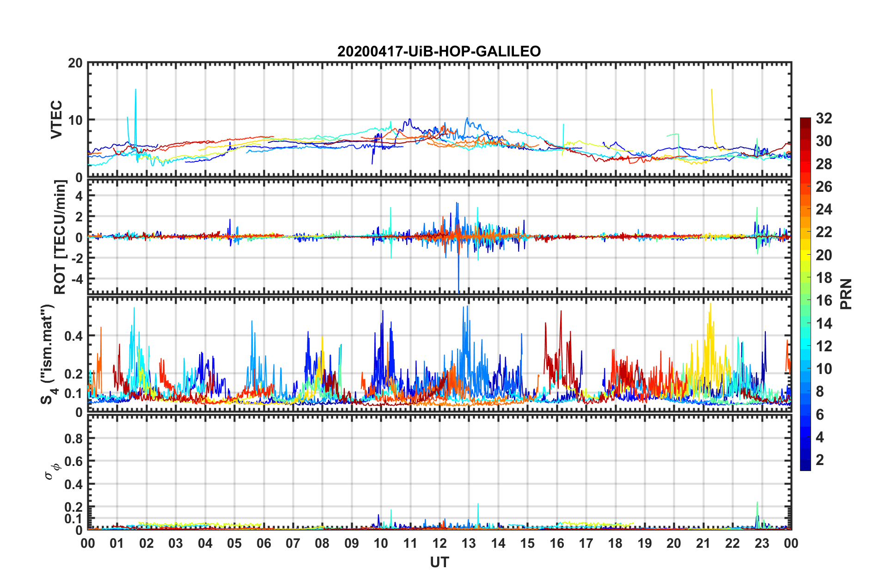The height and width of the screenshot is (588, 879).
Task: Click the 0.4 tick on the S4 axis
Action: 74,336
